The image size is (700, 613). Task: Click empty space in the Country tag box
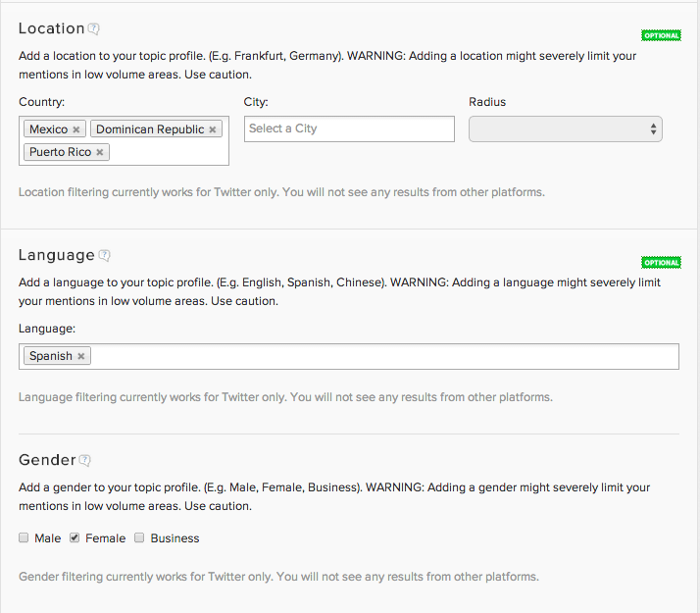point(167,153)
